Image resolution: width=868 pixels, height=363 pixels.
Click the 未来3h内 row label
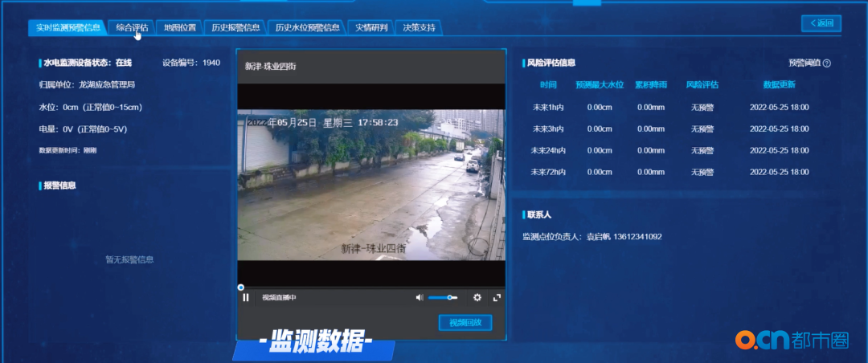(548, 129)
